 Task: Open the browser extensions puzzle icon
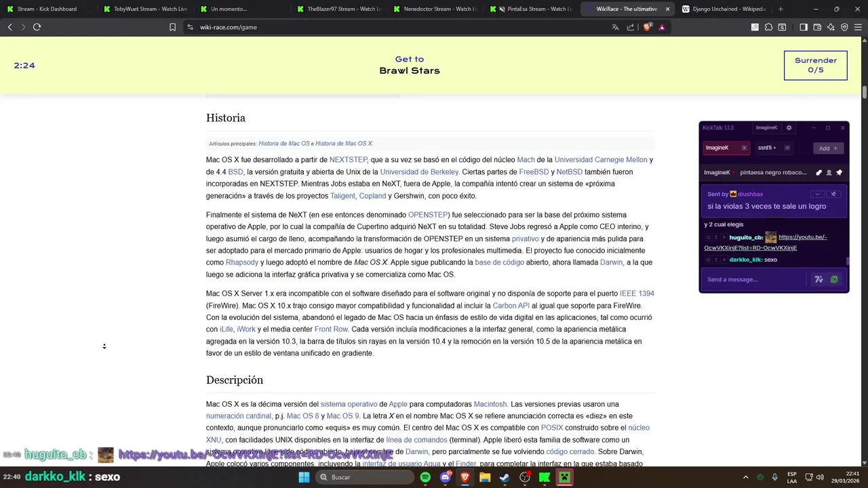(768, 27)
